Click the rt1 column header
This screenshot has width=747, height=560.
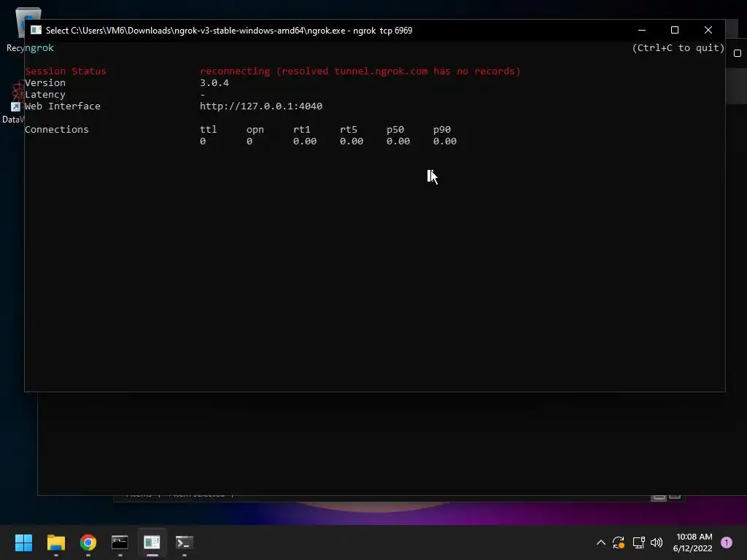point(302,130)
